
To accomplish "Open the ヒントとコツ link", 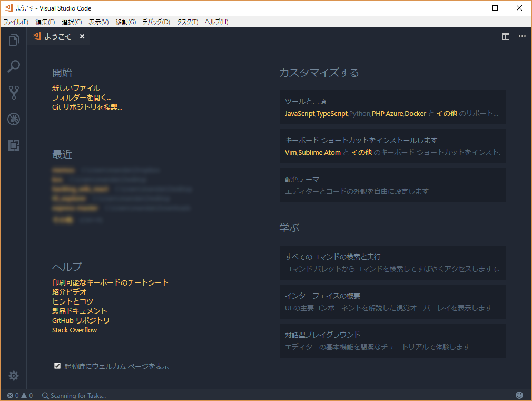I will point(73,301).
